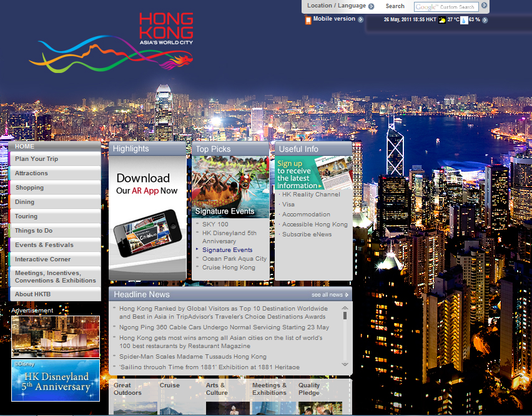This screenshot has width=532, height=416.
Task: Open the Mobile version link
Action: [334, 19]
